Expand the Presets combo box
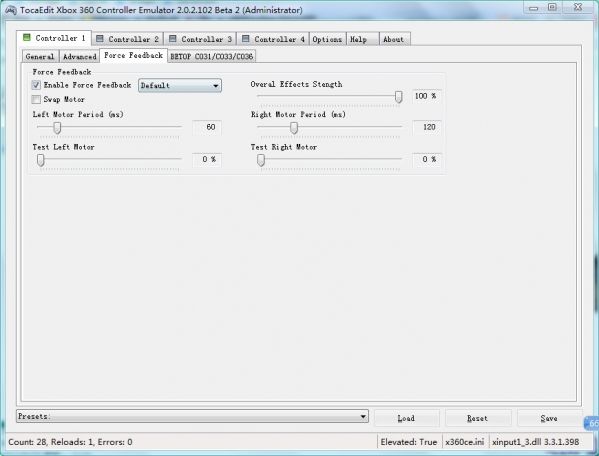The width and height of the screenshot is (599, 456). [192, 416]
